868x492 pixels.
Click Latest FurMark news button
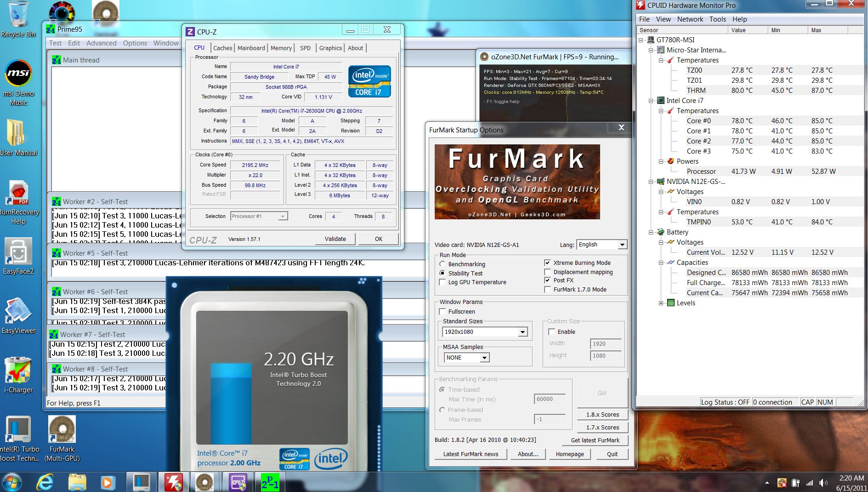pyautogui.click(x=471, y=454)
